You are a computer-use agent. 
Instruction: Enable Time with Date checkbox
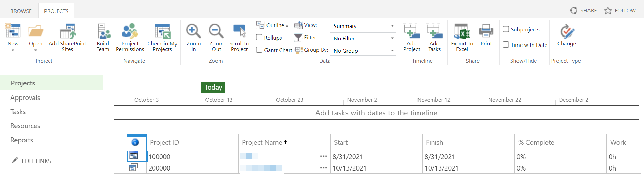click(506, 45)
